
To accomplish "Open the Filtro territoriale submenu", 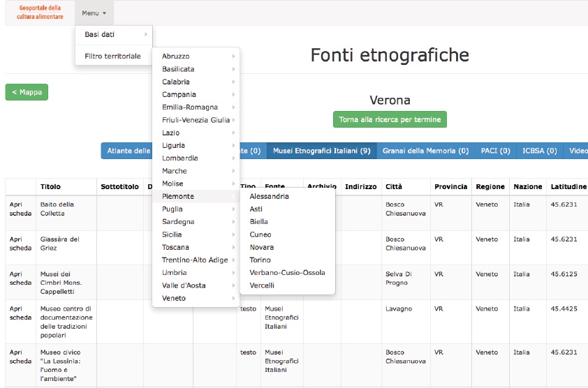I will pos(113,56).
